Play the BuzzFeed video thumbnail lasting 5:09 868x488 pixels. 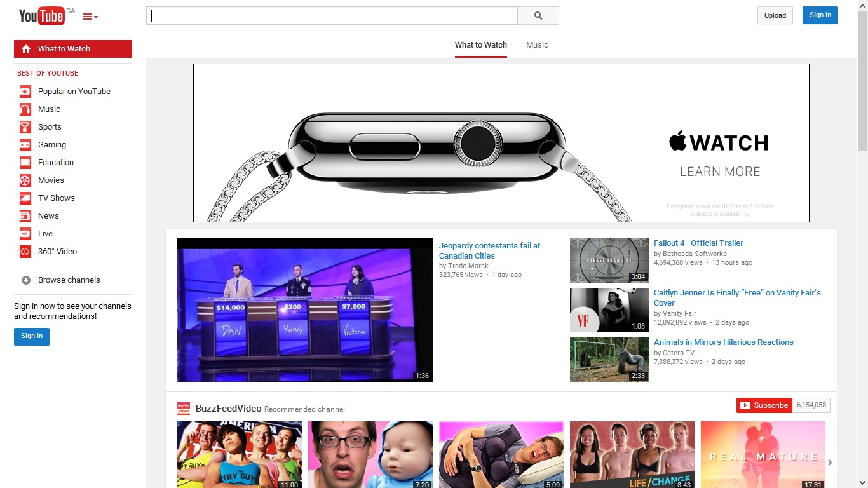pos(501,455)
